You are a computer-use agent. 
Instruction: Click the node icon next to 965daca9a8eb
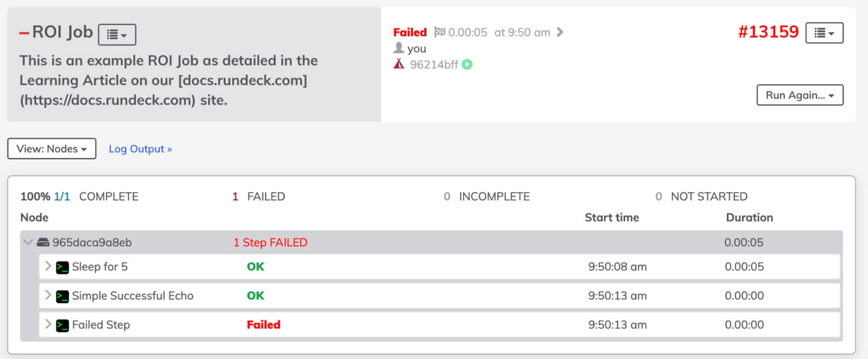point(43,242)
